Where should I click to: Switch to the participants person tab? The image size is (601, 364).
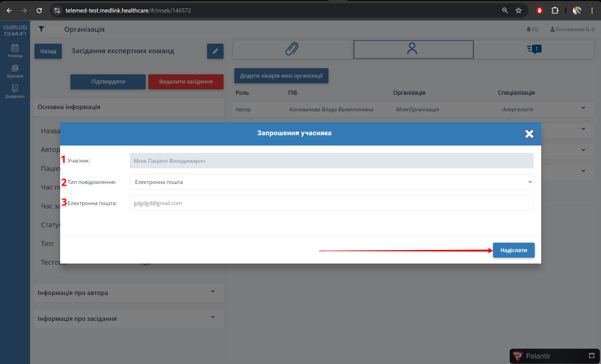coord(413,49)
